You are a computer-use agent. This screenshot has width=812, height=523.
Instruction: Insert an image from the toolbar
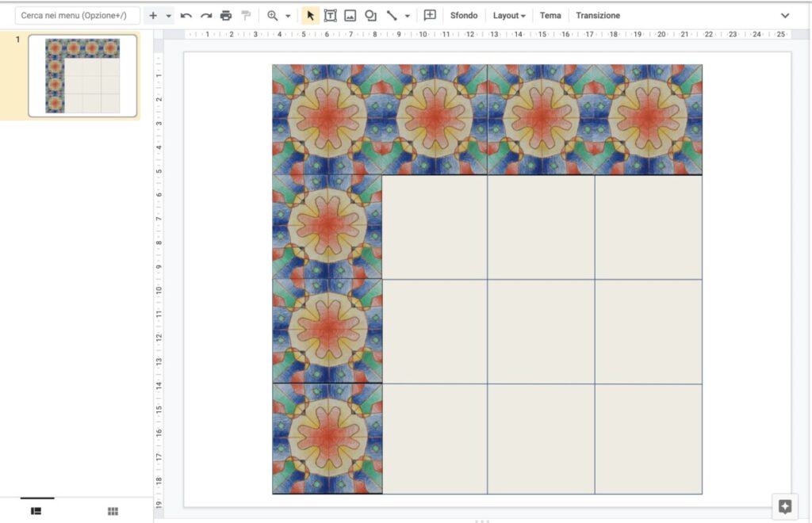click(x=350, y=16)
